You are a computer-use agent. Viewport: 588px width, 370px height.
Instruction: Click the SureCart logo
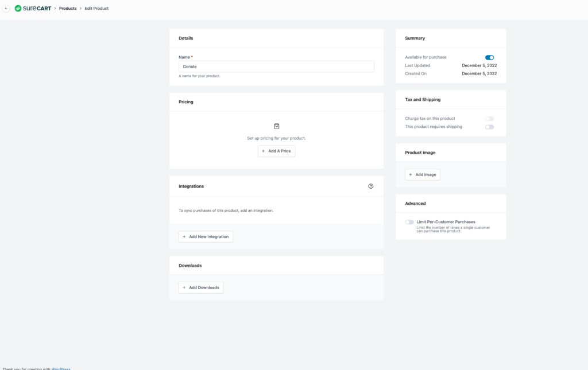click(x=33, y=8)
